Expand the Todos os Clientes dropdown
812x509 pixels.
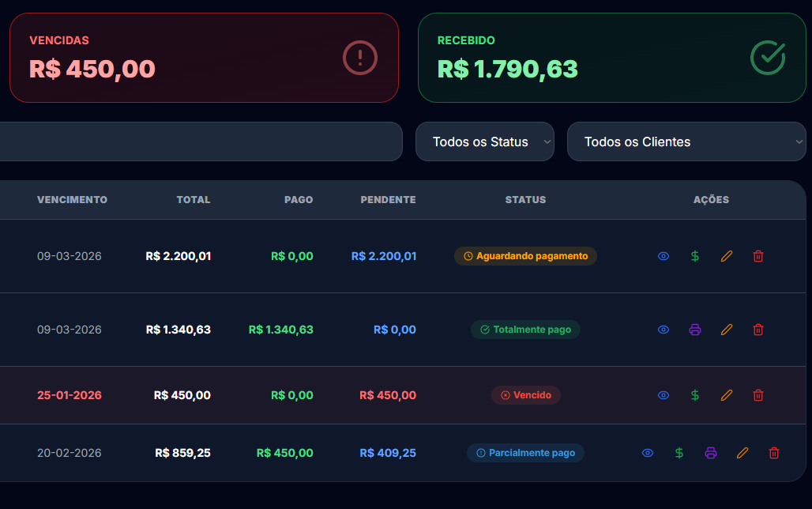[686, 142]
